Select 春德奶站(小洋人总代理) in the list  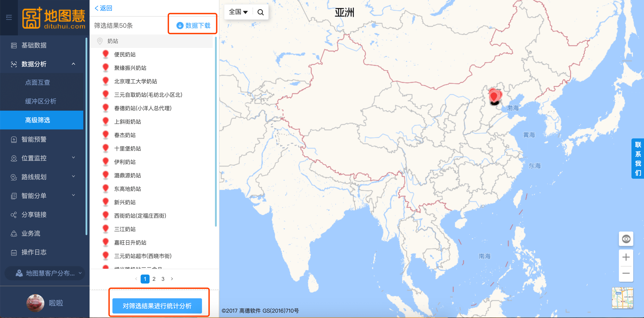pyautogui.click(x=143, y=108)
